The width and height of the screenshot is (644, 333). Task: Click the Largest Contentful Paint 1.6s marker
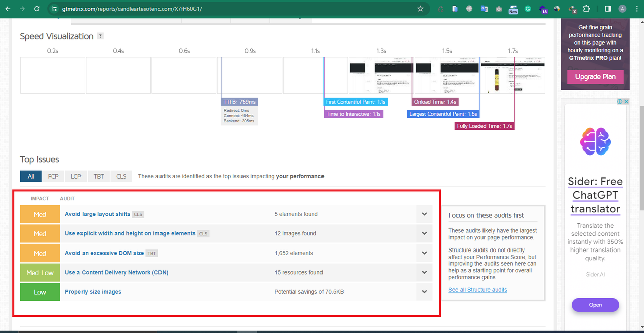click(443, 114)
